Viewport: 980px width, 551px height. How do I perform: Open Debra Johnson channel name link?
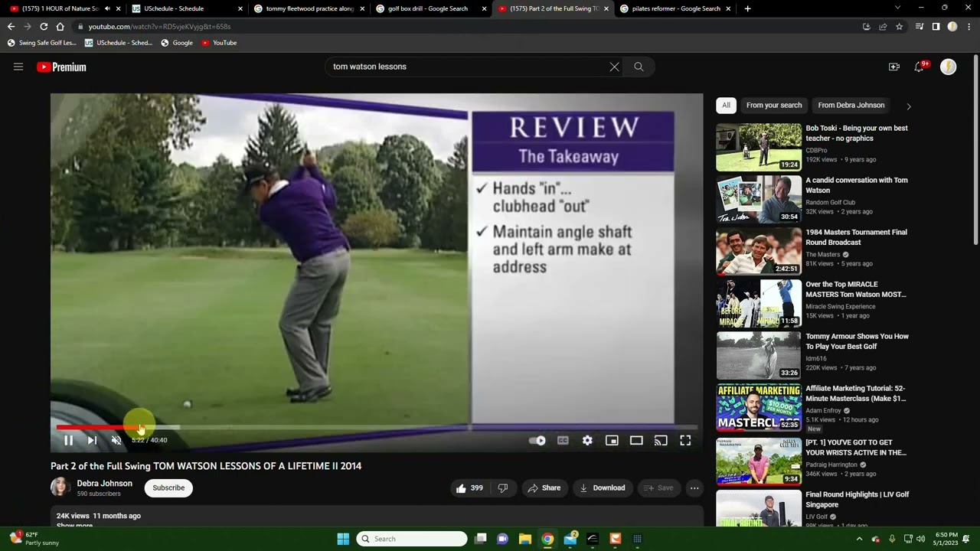point(104,483)
